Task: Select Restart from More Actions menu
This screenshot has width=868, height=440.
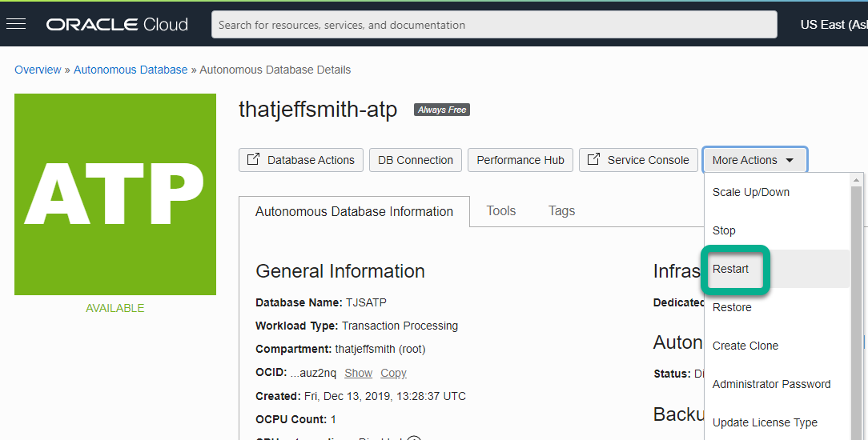Action: [731, 270]
